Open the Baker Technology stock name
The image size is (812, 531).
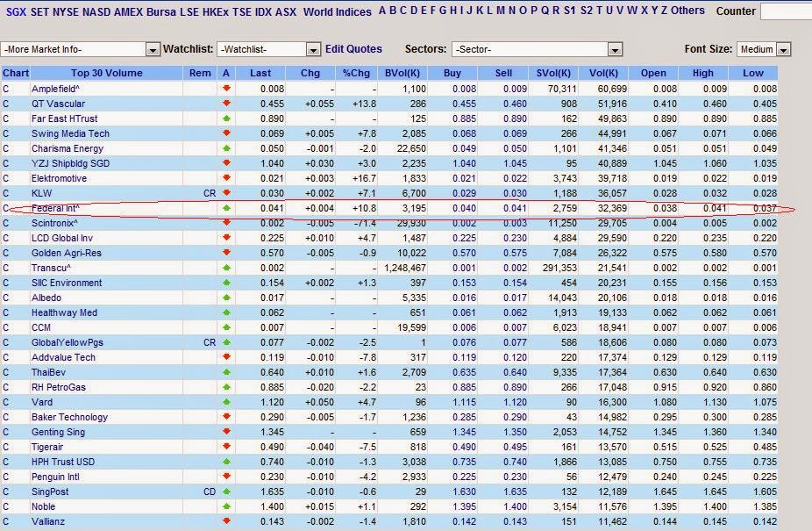[x=69, y=417]
